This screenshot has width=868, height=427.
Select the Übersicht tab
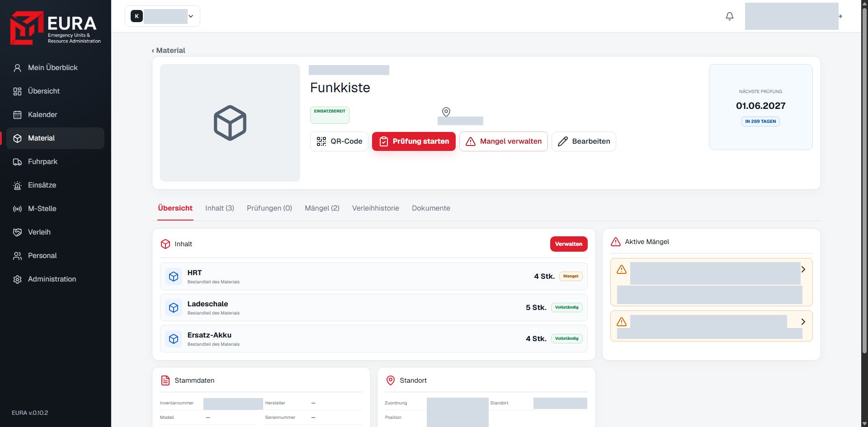[x=175, y=208]
